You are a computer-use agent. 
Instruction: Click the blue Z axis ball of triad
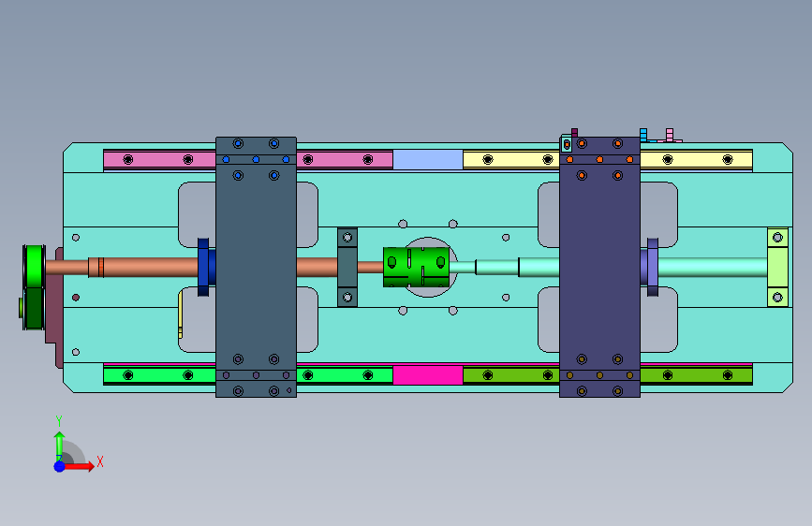(x=60, y=466)
